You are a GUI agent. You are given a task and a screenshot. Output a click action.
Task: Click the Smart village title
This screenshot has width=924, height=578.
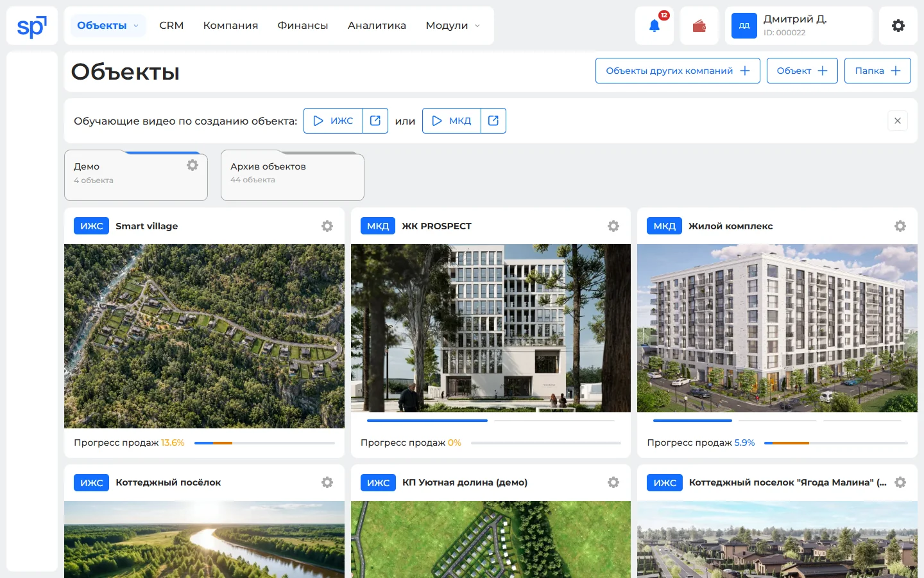(x=147, y=226)
